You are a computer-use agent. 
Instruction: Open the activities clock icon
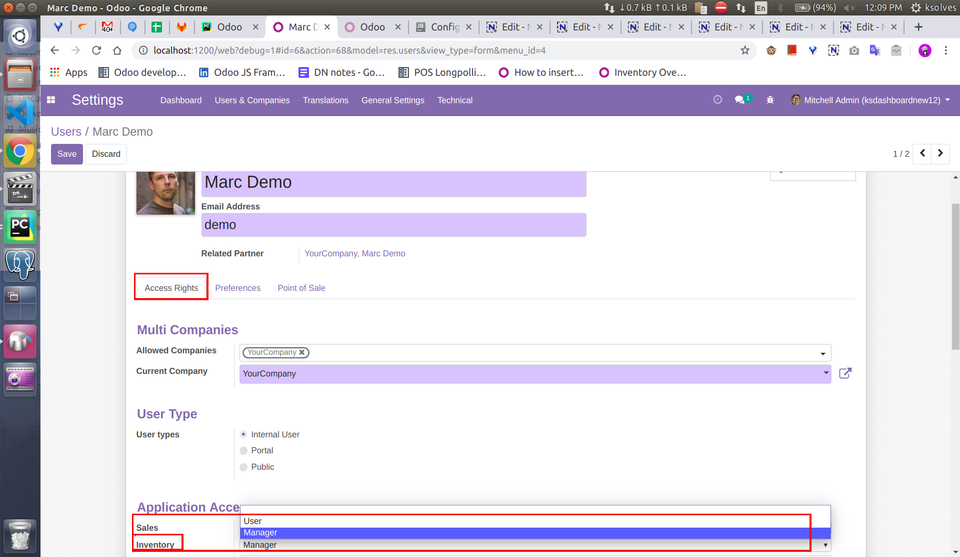(717, 100)
